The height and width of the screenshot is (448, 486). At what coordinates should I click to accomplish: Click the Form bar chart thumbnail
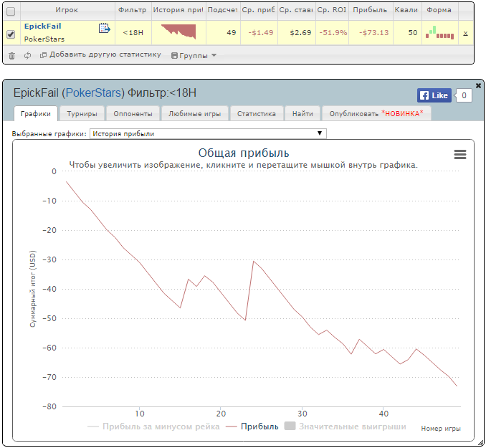(439, 32)
